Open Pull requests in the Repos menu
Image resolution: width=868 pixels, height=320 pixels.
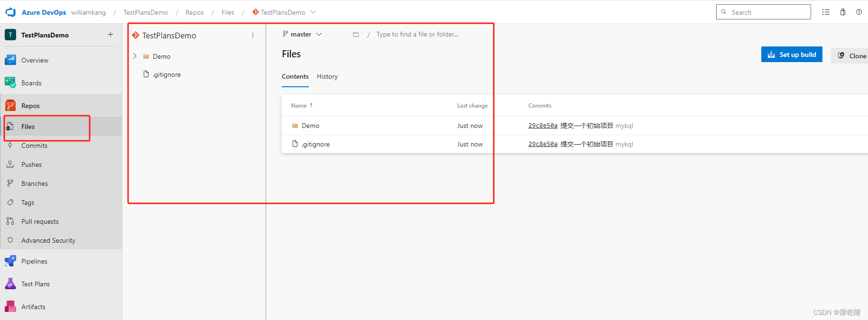pyautogui.click(x=40, y=221)
